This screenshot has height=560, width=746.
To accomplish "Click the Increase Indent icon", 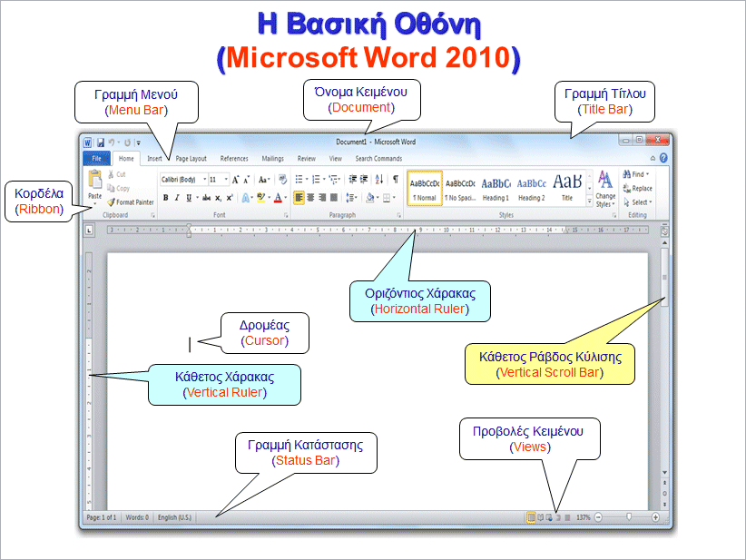I will tap(364, 180).
